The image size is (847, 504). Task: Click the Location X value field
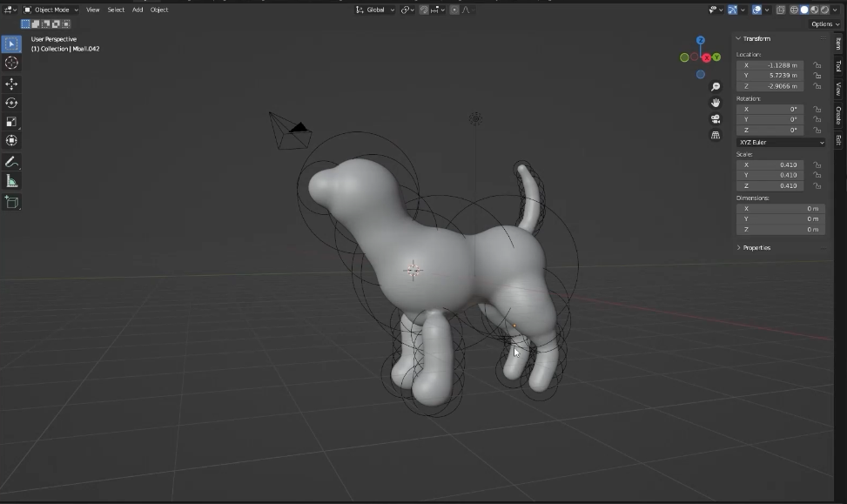tap(770, 65)
